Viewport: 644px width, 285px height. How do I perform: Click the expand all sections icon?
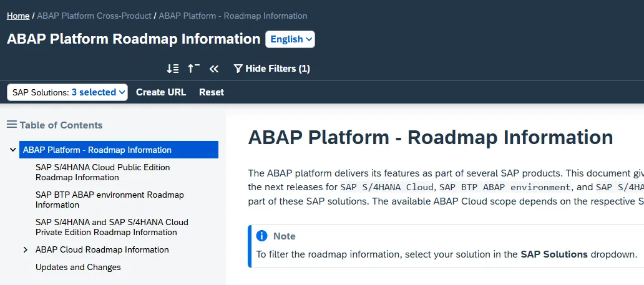[x=173, y=69]
